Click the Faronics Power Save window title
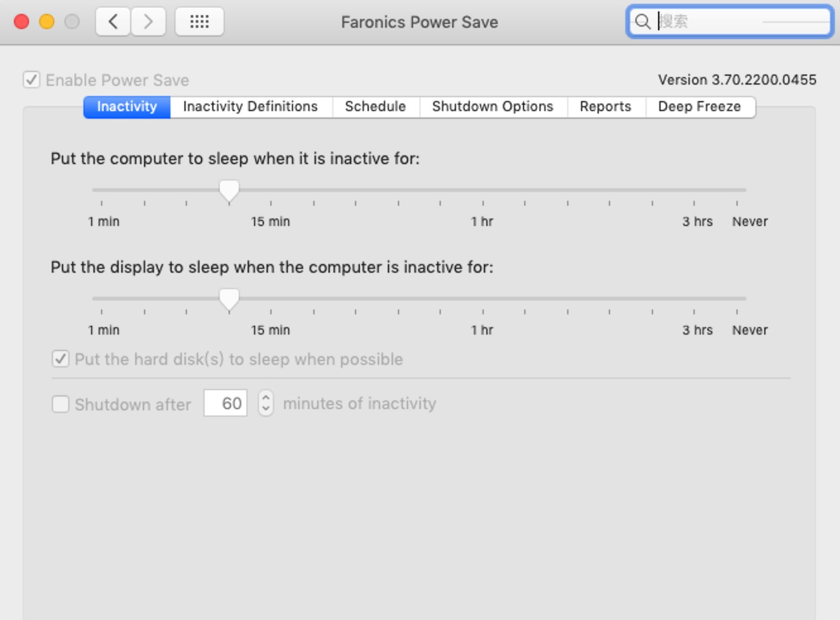This screenshot has width=840, height=620. (419, 22)
